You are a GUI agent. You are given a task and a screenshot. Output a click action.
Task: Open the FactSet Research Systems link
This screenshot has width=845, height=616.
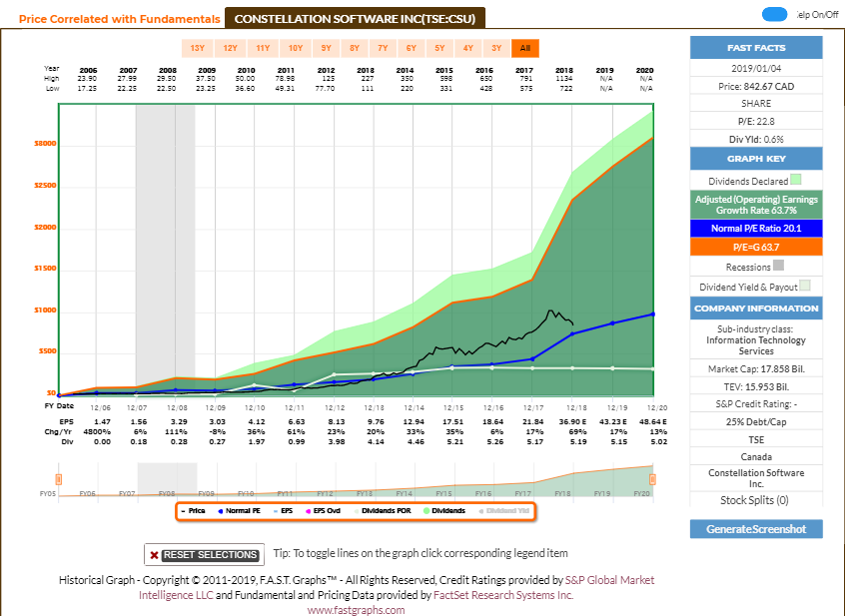(501, 595)
